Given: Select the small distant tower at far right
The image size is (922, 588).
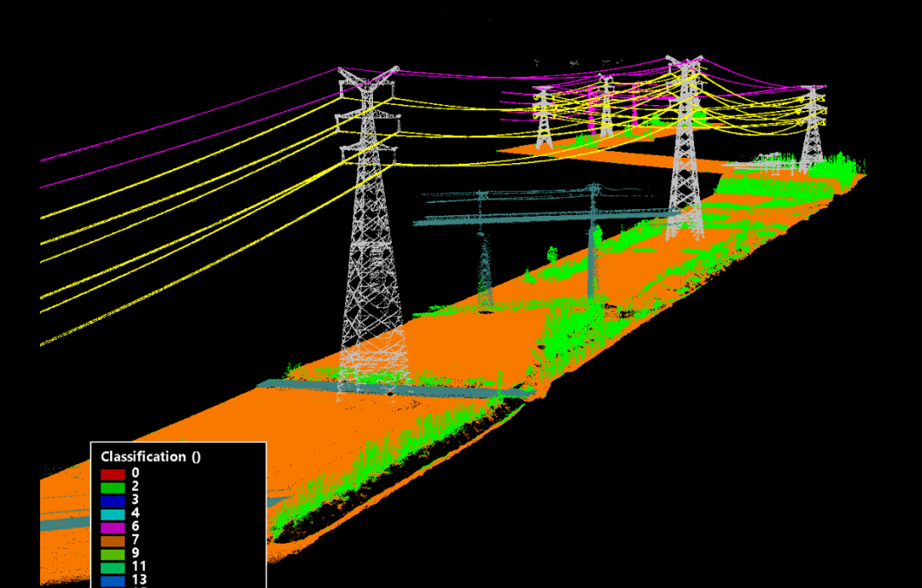Looking at the screenshot, I should 812,128.
